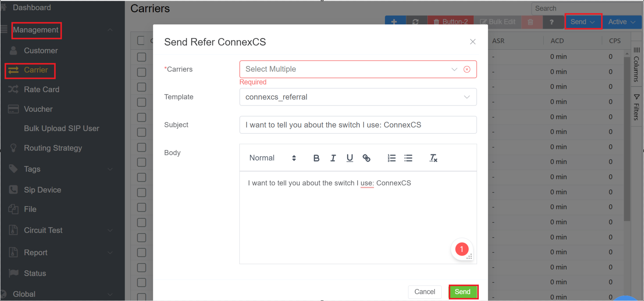Insert bulleted list in Body editor
The width and height of the screenshot is (644, 301).
tap(408, 158)
